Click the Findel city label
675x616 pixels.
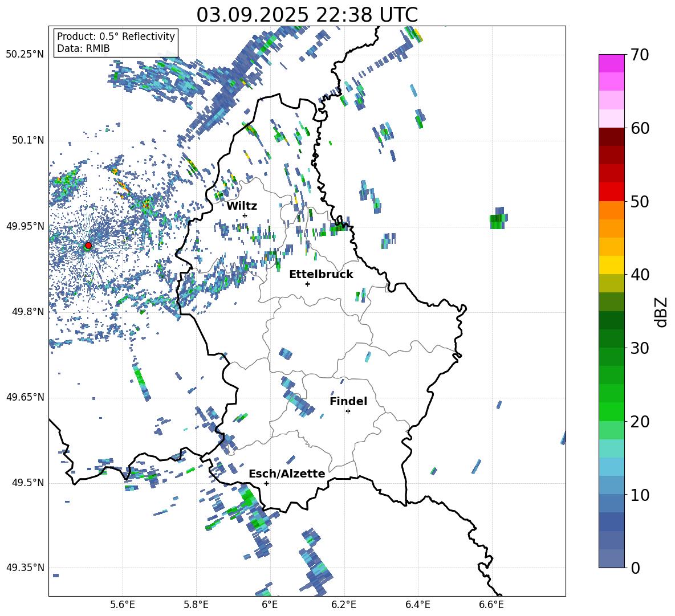[x=348, y=401]
